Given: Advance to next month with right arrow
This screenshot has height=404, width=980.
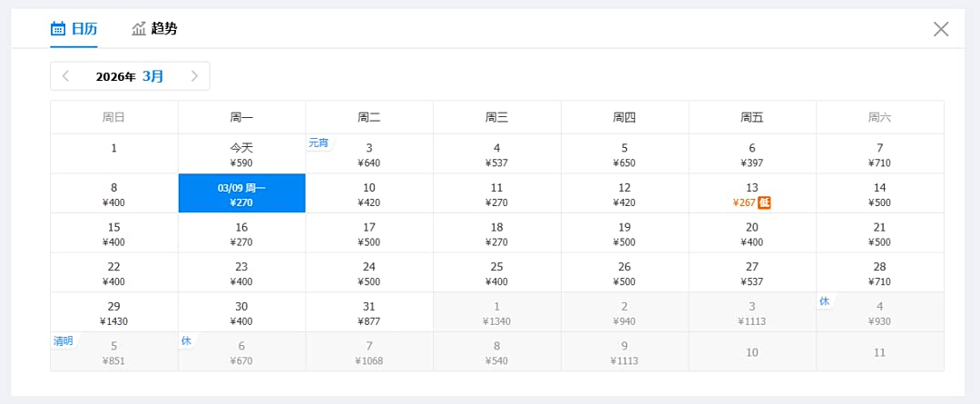Looking at the screenshot, I should [194, 76].
